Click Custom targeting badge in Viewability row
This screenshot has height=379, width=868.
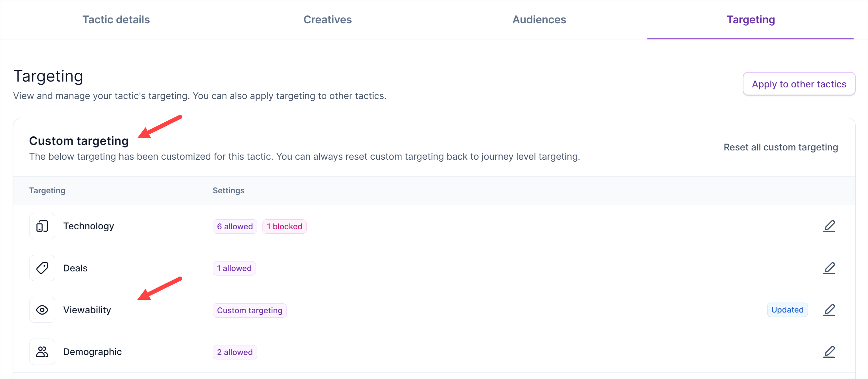249,310
